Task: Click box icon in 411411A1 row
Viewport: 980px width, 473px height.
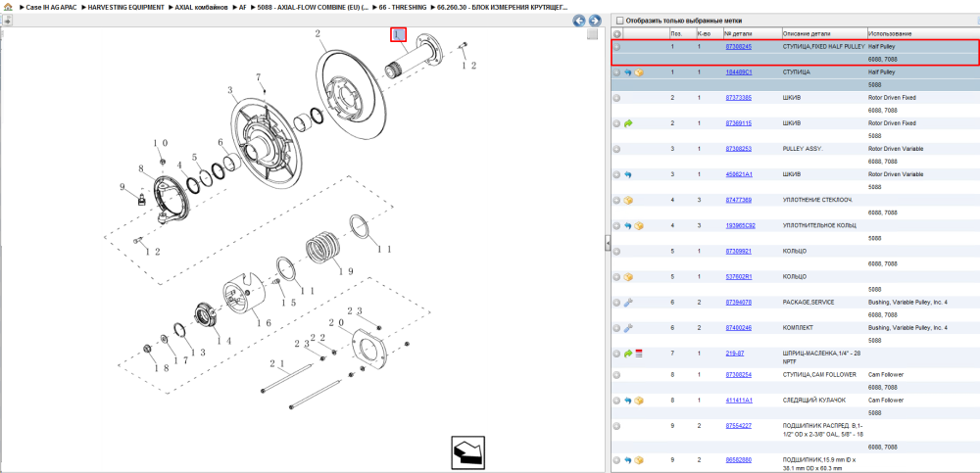Action: (639, 400)
